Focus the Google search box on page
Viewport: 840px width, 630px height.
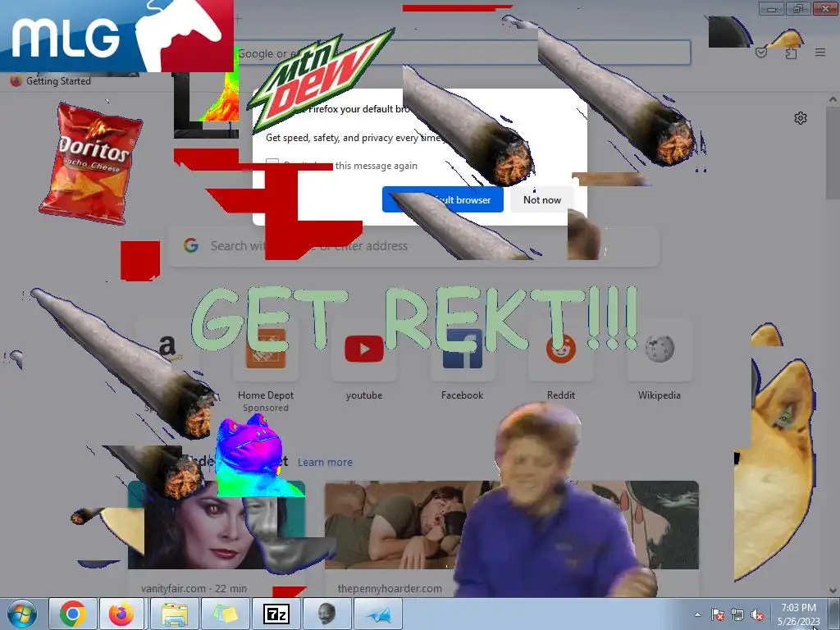coord(413,246)
